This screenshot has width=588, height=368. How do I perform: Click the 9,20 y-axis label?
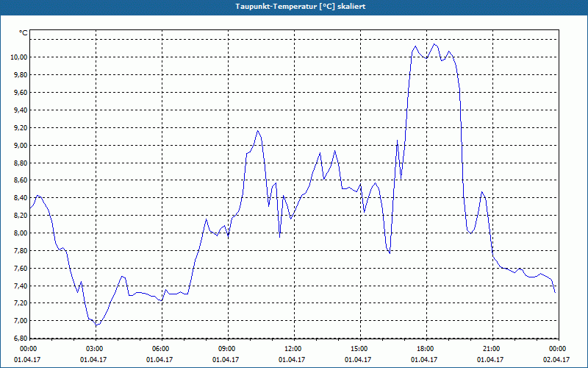pyautogui.click(x=21, y=127)
